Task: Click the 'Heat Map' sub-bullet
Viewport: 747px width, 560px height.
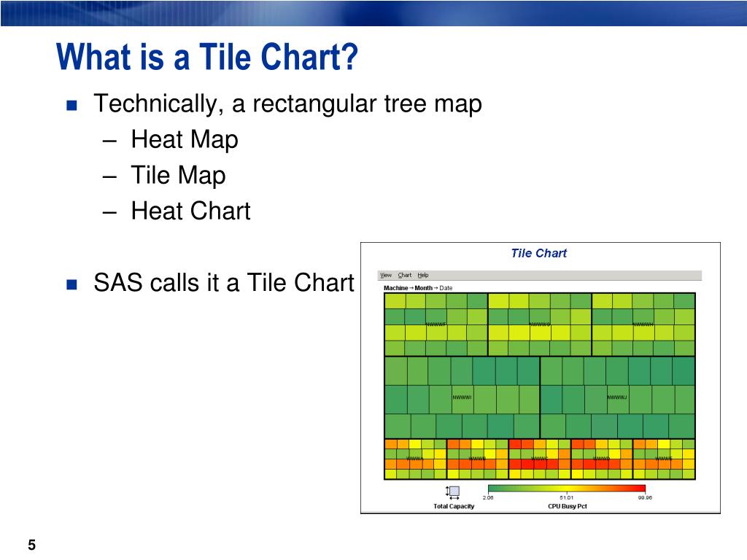Action: 185,139
